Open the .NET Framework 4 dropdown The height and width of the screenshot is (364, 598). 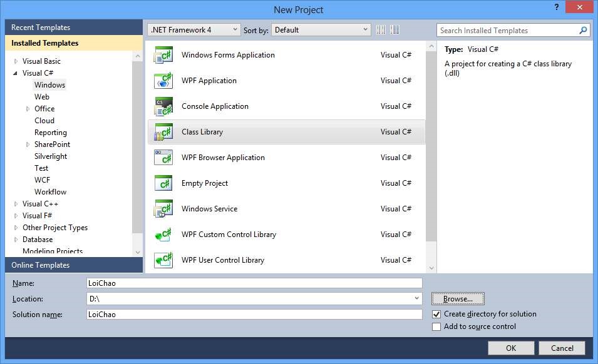194,30
